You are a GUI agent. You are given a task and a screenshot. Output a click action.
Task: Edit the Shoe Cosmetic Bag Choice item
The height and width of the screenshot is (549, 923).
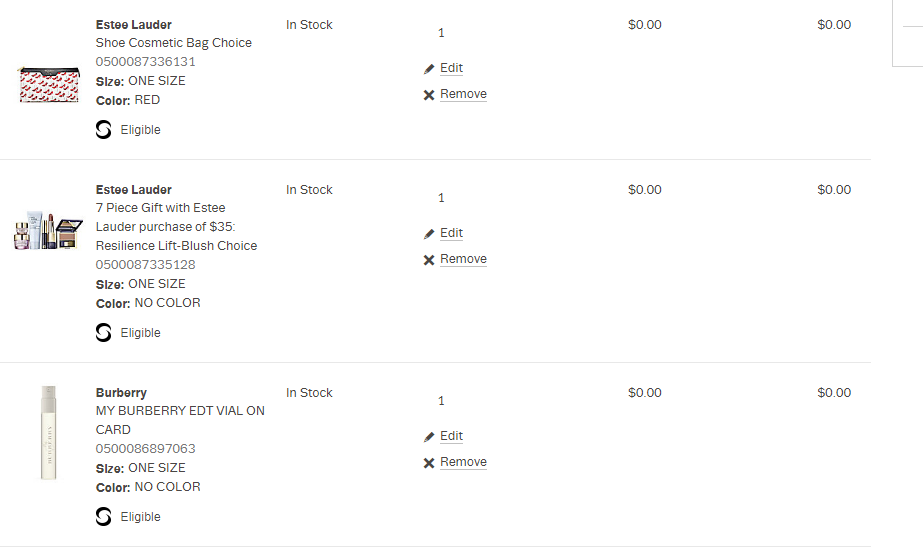pyautogui.click(x=451, y=68)
